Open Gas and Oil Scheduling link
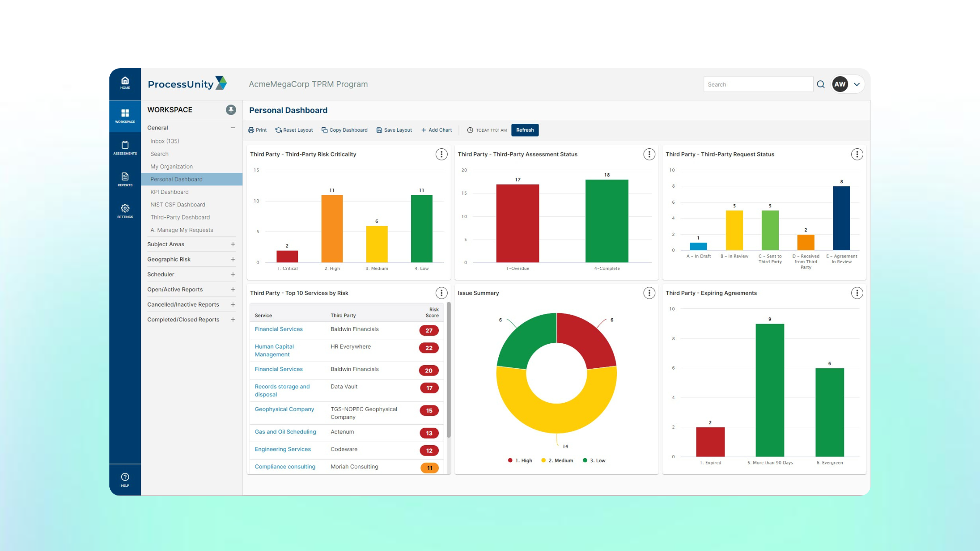 285,432
